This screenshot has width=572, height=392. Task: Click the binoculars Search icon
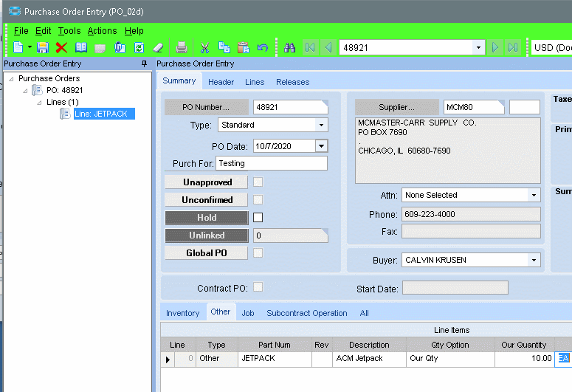tap(290, 47)
